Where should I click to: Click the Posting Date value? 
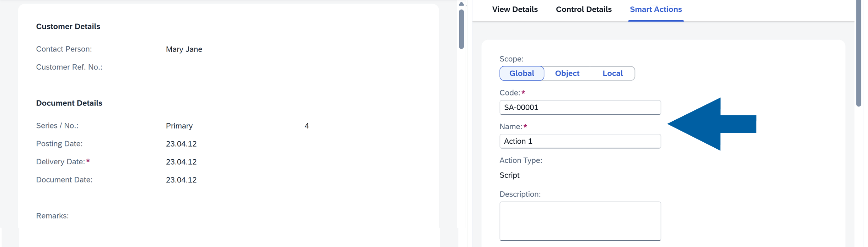point(181,143)
